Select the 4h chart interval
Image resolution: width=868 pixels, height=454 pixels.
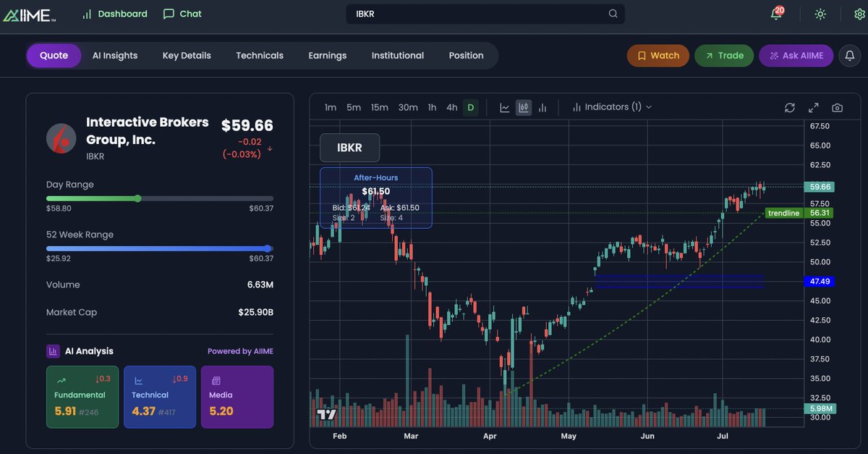click(x=452, y=107)
